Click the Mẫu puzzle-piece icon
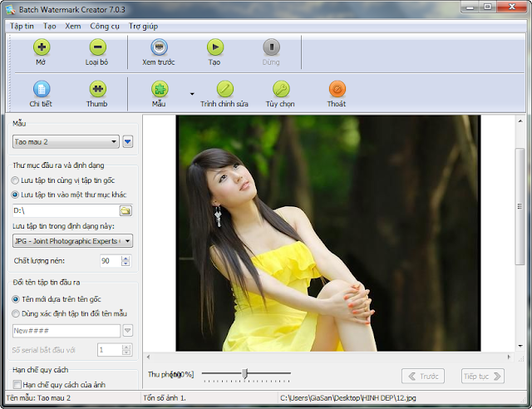This screenshot has height=409, width=532. pos(160,89)
